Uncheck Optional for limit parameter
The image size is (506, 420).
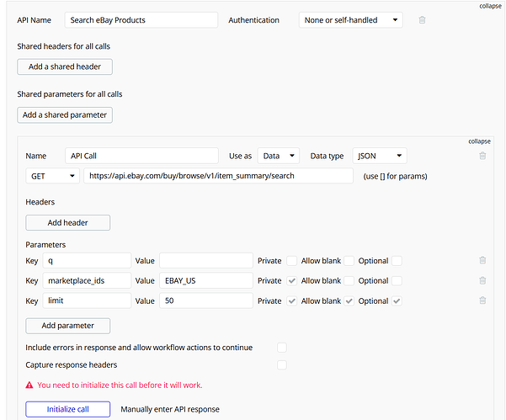[397, 300]
